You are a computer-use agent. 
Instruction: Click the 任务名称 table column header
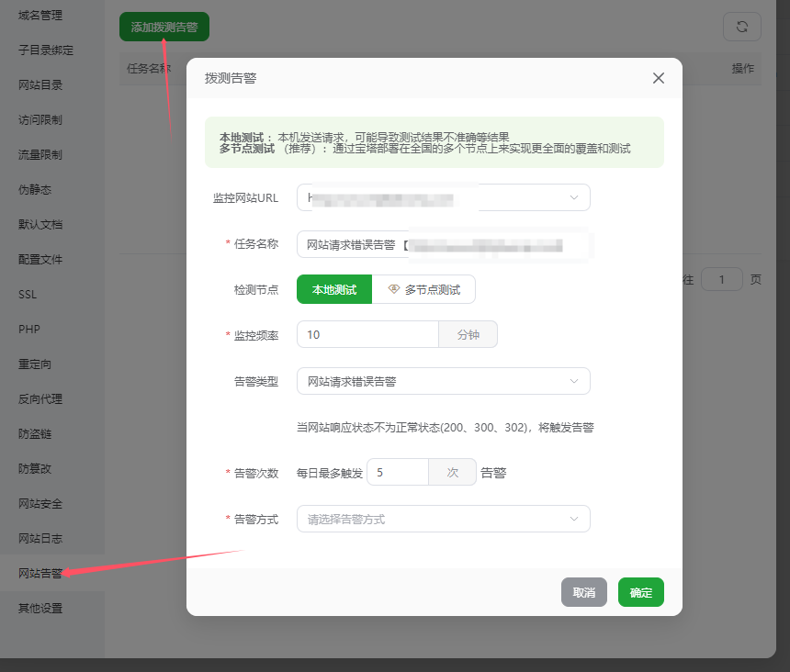click(x=149, y=69)
